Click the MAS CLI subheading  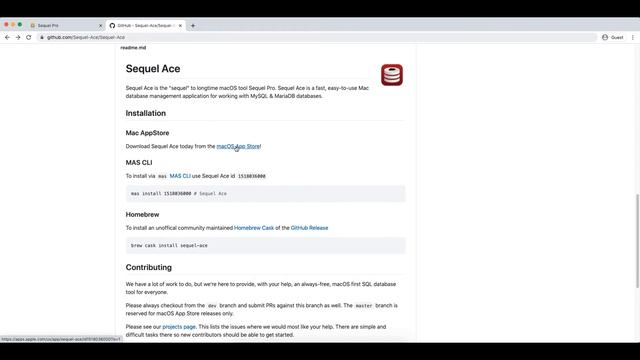(139, 162)
